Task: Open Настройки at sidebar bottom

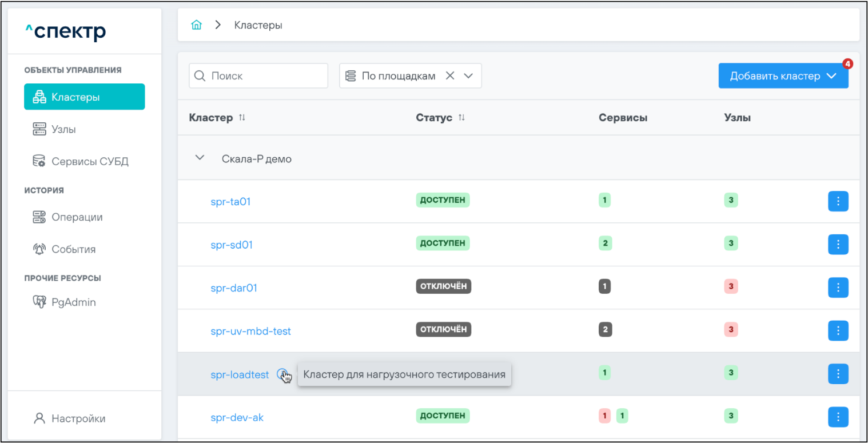Action: coord(78,418)
